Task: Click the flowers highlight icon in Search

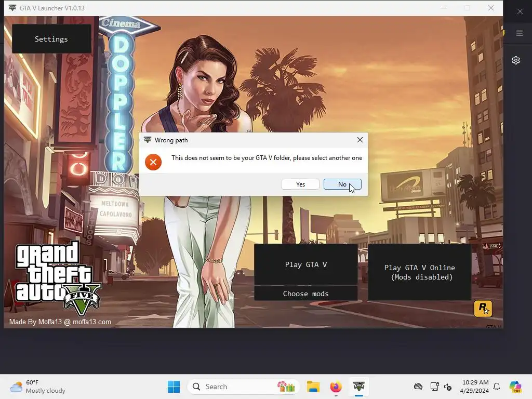Action: (x=286, y=387)
